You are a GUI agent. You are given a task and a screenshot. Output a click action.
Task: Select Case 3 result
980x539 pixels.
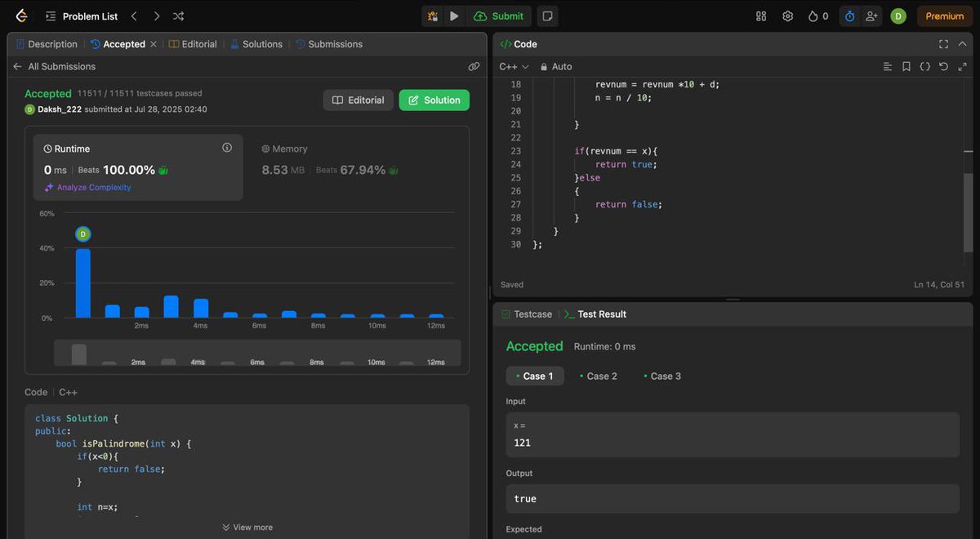coord(661,376)
